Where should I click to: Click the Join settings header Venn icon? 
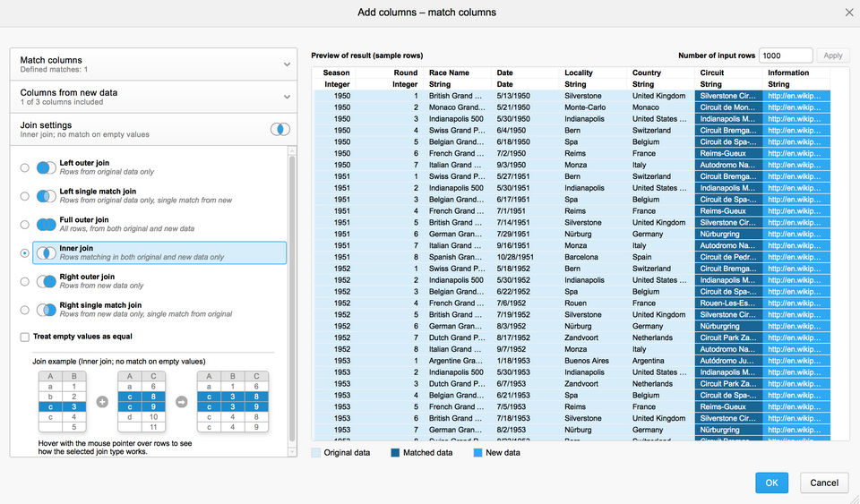(x=280, y=130)
